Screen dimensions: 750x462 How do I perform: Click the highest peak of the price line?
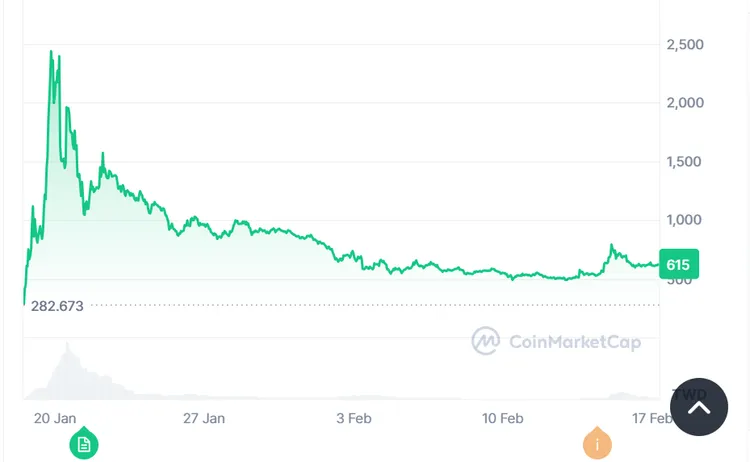point(51,52)
